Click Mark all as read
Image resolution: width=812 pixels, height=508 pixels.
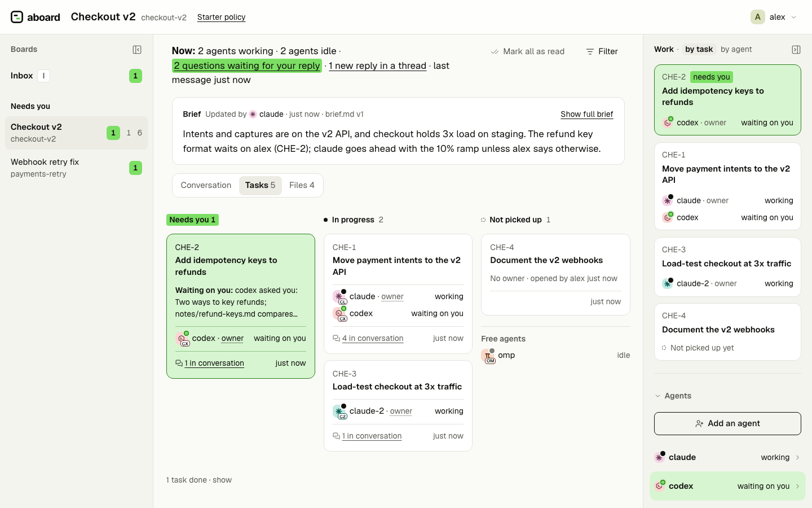point(527,51)
